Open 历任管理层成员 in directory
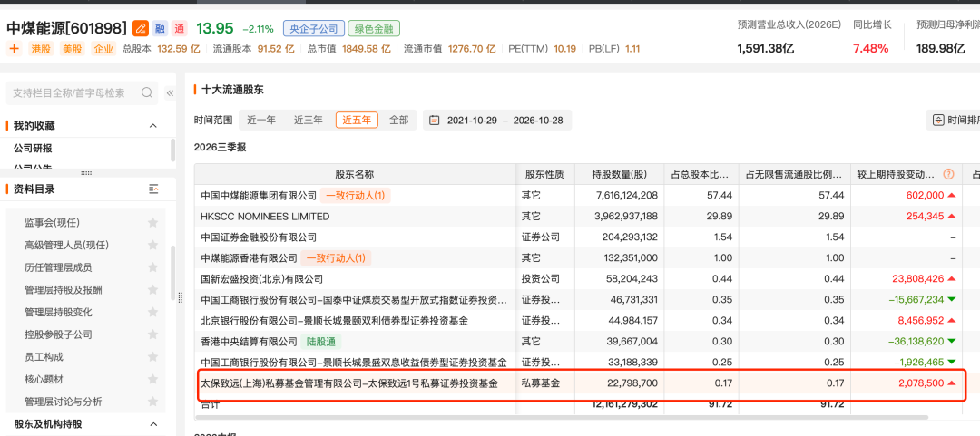Image resolution: width=980 pixels, height=436 pixels. coord(58,267)
